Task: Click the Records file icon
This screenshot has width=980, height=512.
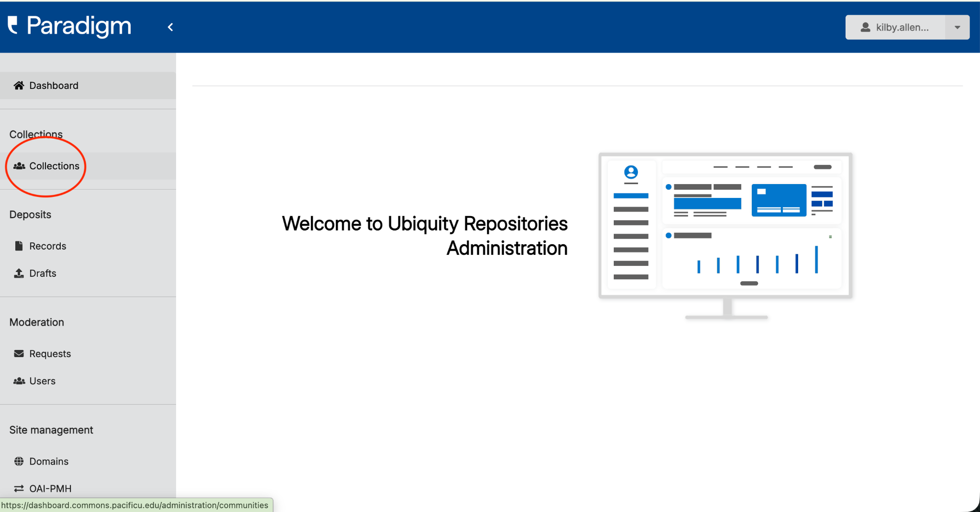Action: tap(19, 246)
